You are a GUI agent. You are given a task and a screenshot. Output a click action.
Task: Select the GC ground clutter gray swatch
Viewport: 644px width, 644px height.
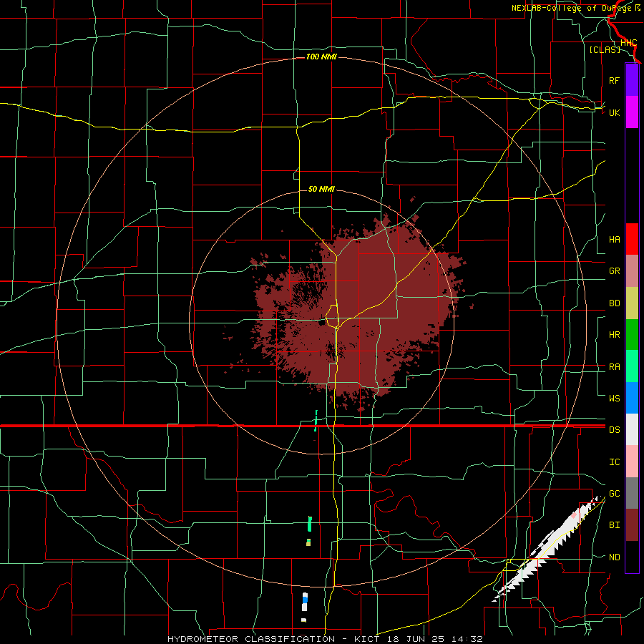tap(632, 493)
